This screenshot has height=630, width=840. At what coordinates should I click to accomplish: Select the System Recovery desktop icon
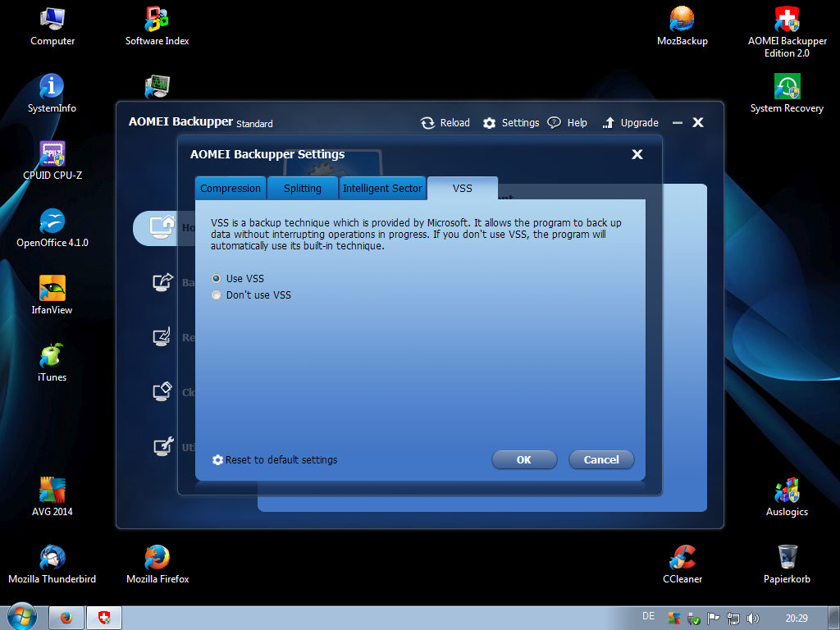(x=787, y=94)
